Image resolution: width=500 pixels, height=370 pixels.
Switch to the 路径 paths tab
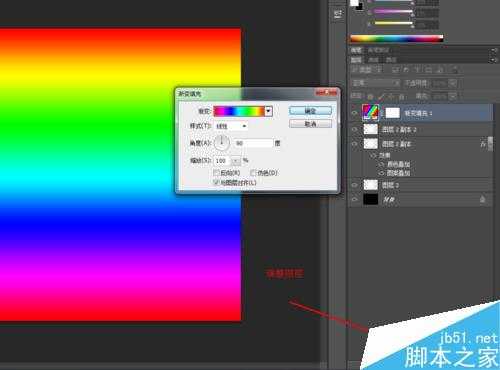[391, 60]
